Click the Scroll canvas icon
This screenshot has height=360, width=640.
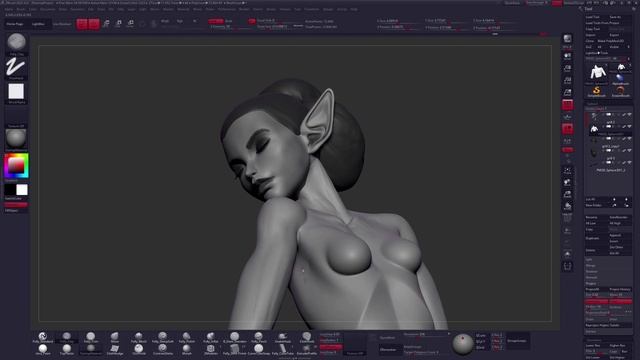568,56
